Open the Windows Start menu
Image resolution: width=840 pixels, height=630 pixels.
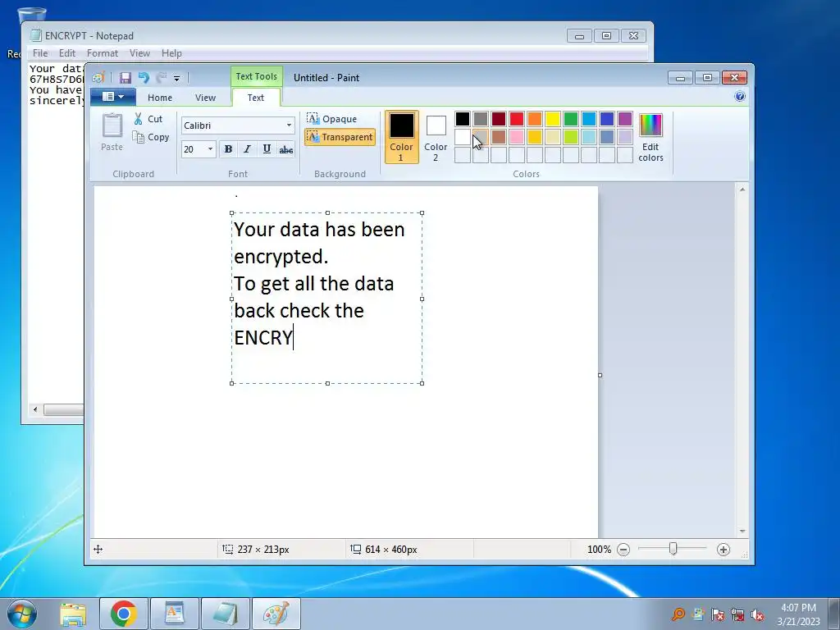22,614
